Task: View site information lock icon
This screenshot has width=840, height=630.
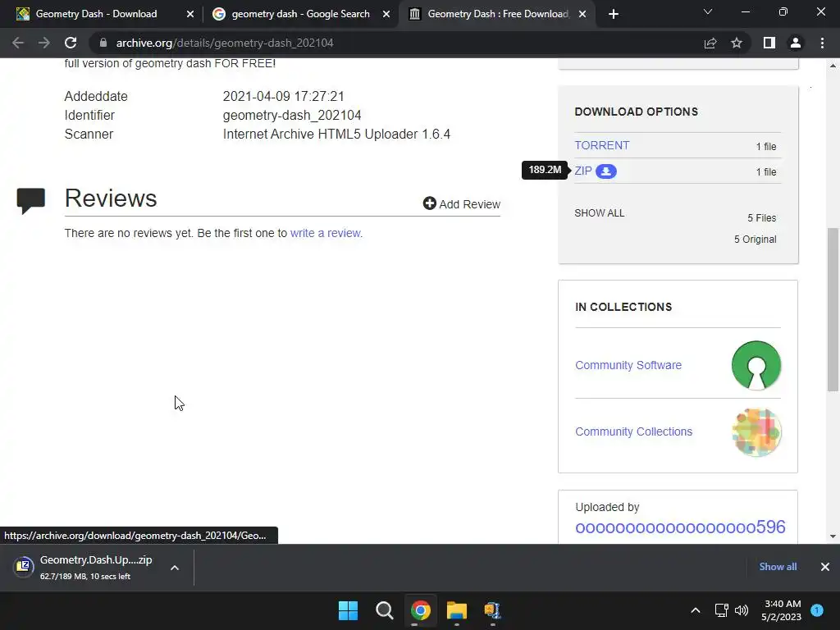Action: 103,43
